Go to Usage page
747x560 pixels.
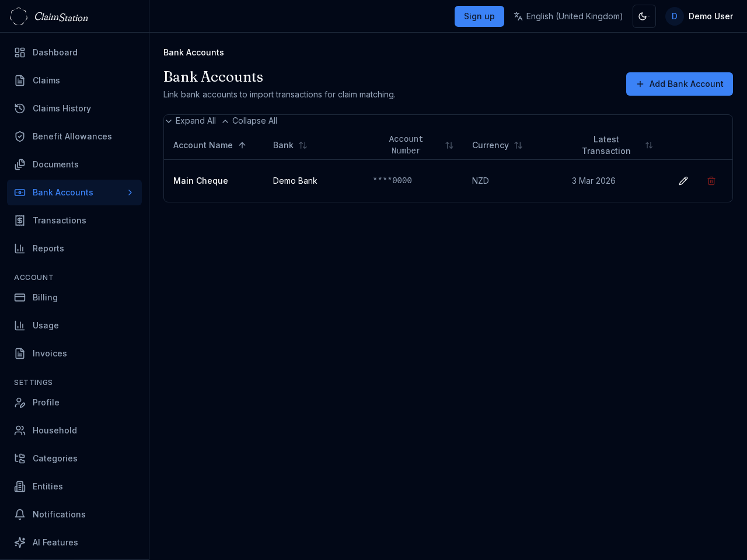75,325
